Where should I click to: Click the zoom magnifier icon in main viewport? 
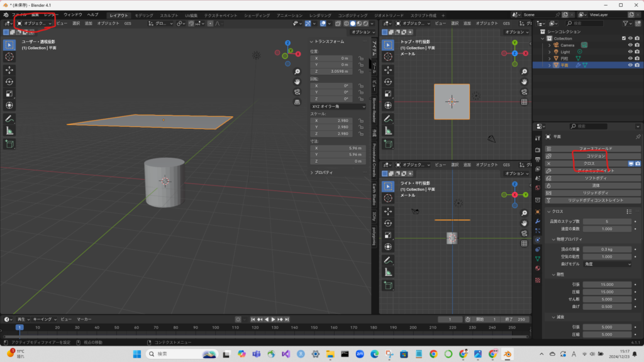click(x=297, y=71)
